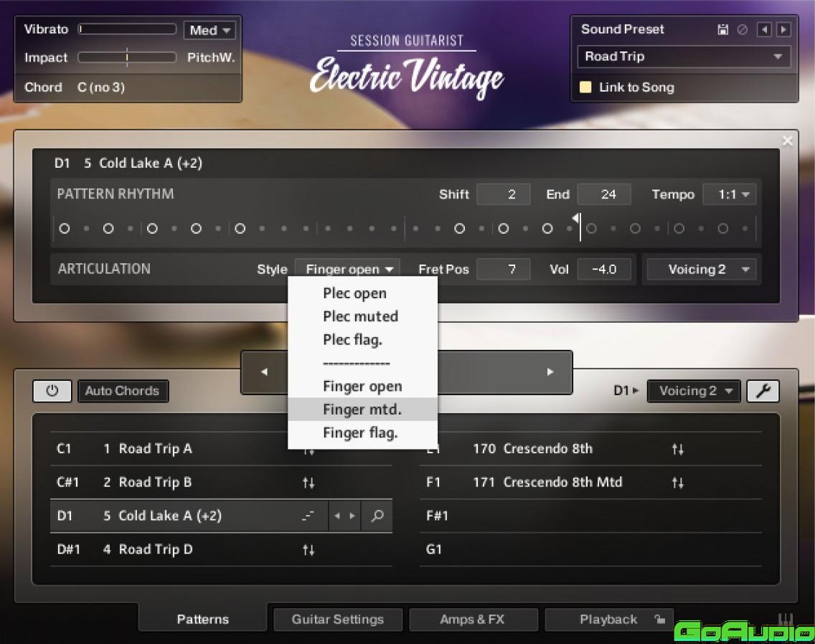Go to previous Sound Preset

763,29
